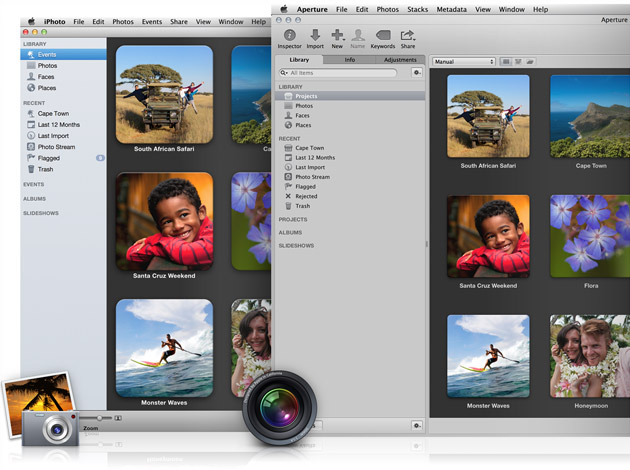The width and height of the screenshot is (630, 470).
Task: Open the Stacks menu
Action: 417,9
